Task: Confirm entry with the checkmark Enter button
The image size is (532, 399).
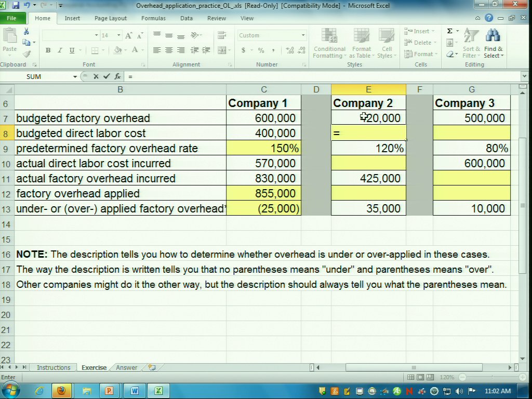Action: click(107, 76)
